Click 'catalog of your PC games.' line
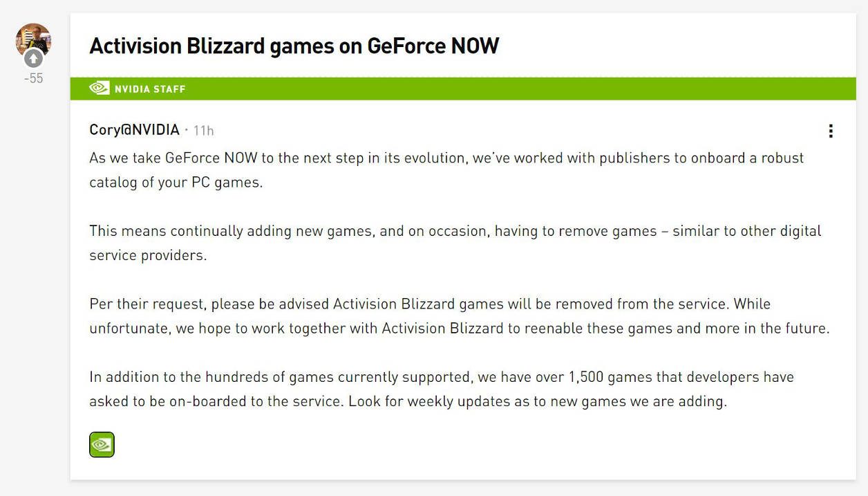The image size is (868, 496). [176, 183]
